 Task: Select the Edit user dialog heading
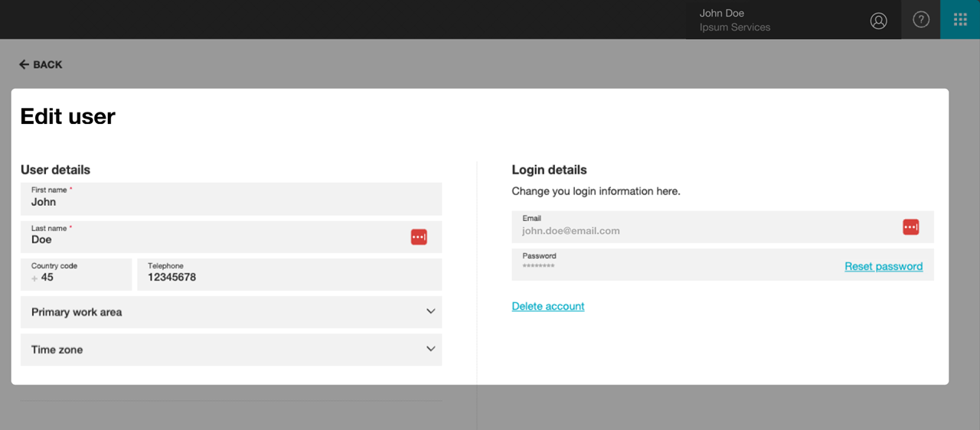(68, 116)
